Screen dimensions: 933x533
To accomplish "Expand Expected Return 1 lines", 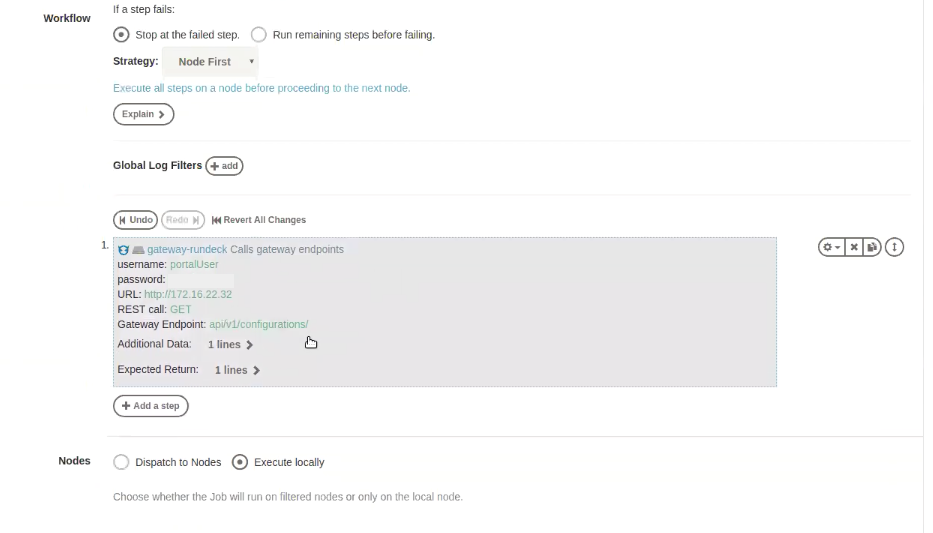I will click(x=237, y=370).
